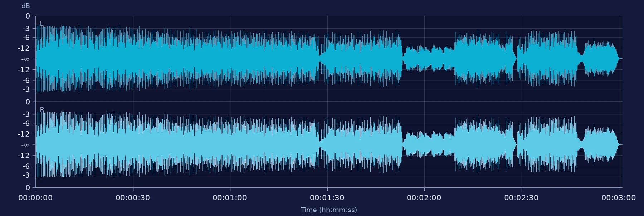644x216 pixels.
Task: Click right channel center -∞ level label
Action: coord(25,145)
